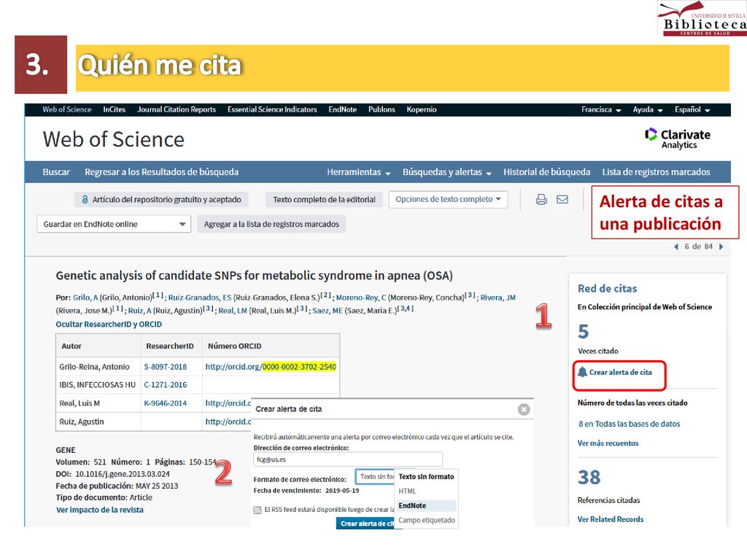Screen dimensions: 747x560
Task: Click the email address input field
Action: coord(348,459)
